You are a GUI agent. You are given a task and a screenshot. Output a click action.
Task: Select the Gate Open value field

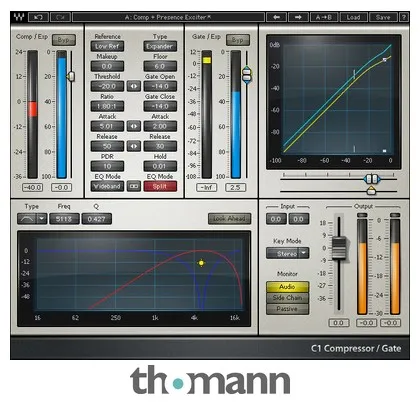160,86
